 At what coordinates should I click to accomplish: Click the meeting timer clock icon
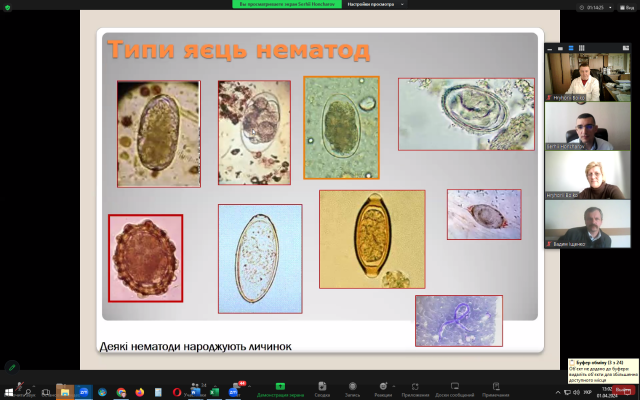click(582, 8)
